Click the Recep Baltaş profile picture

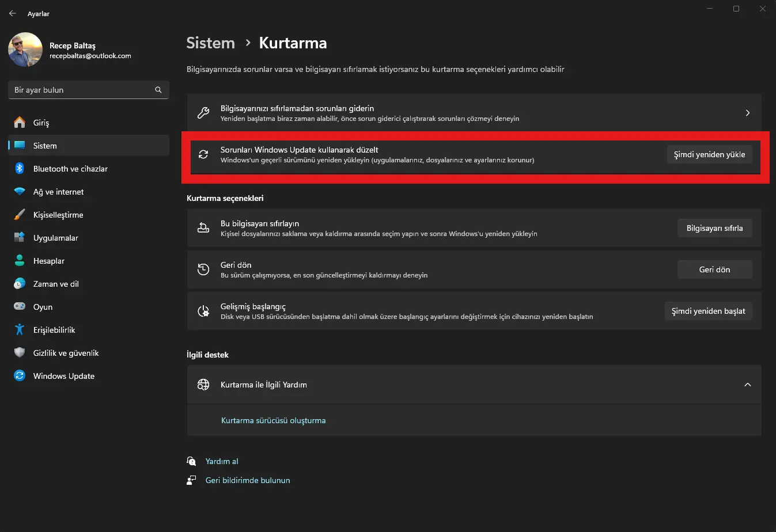pyautogui.click(x=25, y=50)
